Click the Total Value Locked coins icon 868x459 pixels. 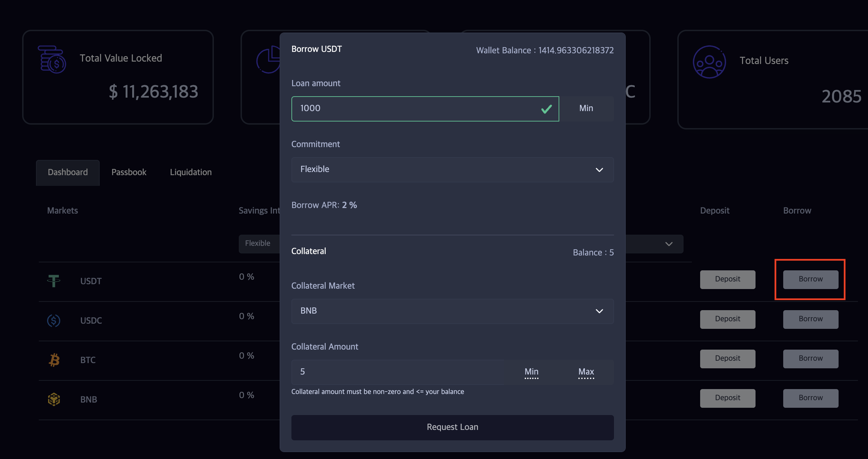[x=52, y=60]
